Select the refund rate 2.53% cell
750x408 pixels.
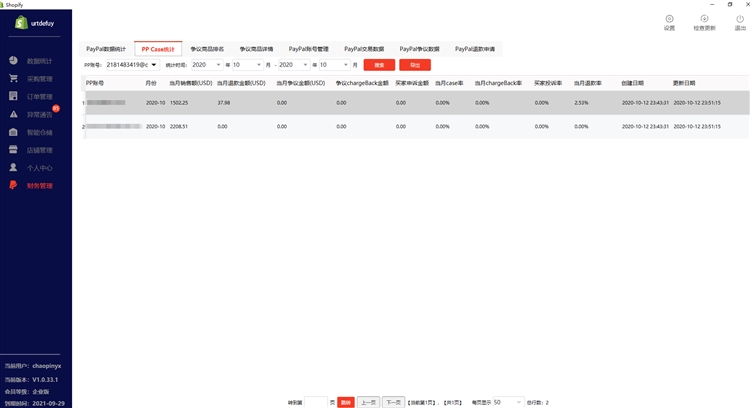581,102
